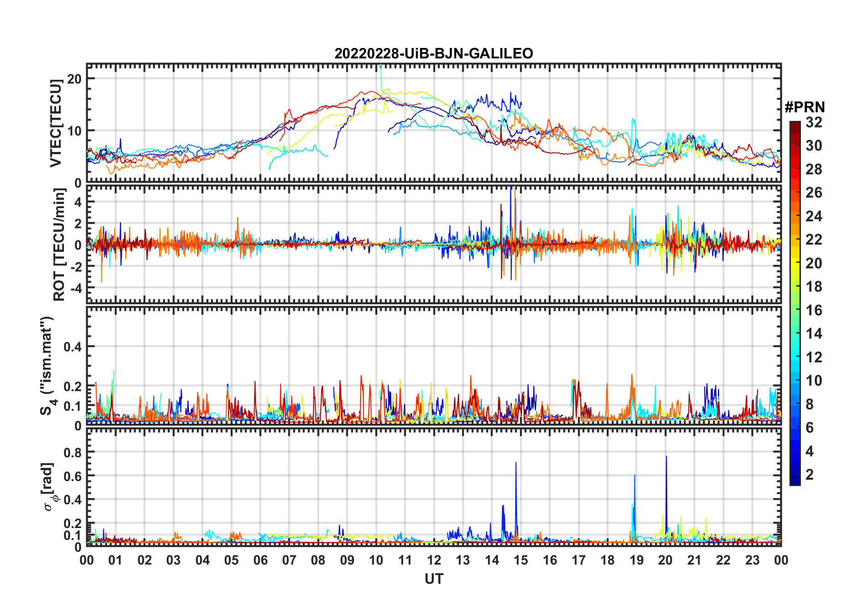Viewport: 868px width, 607px height.
Task: Click the PRN colorbar's 18 tick label
Action: point(814,287)
